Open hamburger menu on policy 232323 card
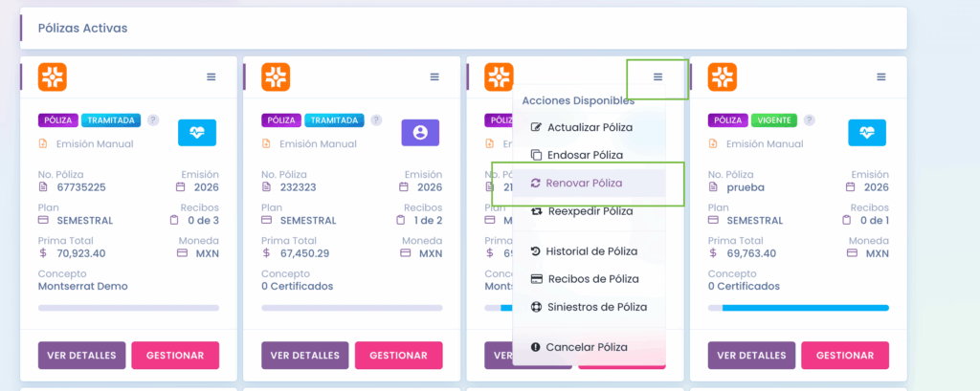The width and height of the screenshot is (980, 391). point(434,76)
